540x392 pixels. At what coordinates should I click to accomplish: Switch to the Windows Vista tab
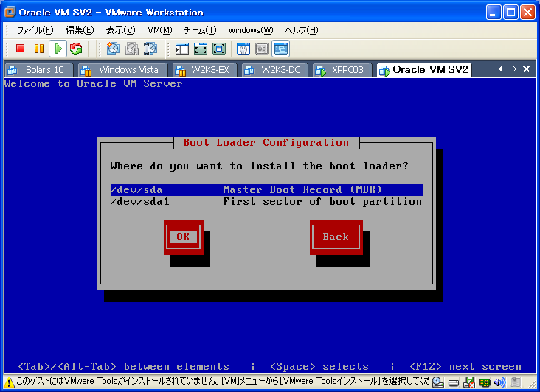122,70
